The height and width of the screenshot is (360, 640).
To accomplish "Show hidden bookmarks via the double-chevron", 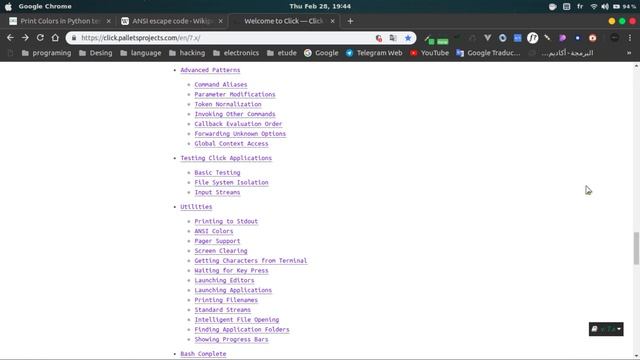I will pyautogui.click(x=629, y=53).
